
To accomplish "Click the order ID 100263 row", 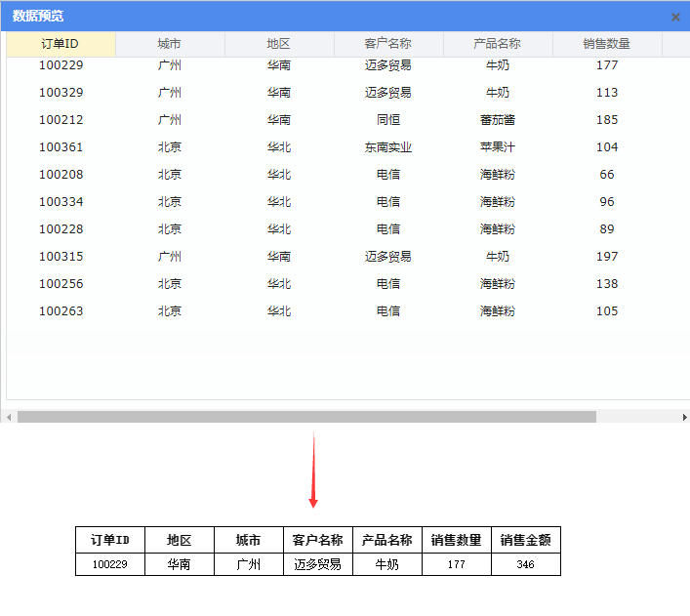I will 61,311.
